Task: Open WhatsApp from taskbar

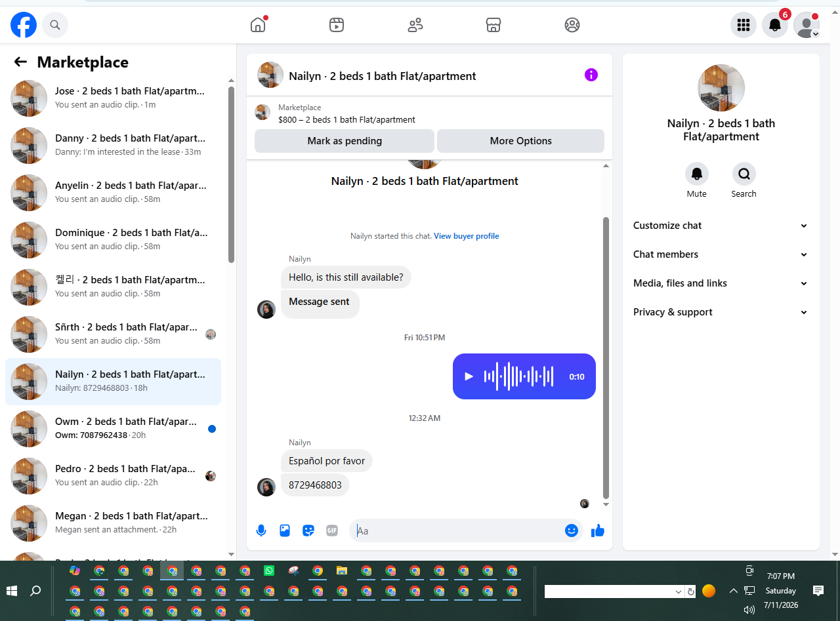Action: tap(269, 571)
